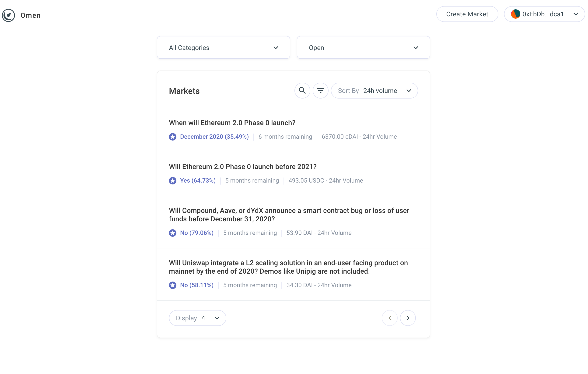Click the star icon beside No (58.11%)
This screenshot has height=374, width=588.
coord(173,285)
